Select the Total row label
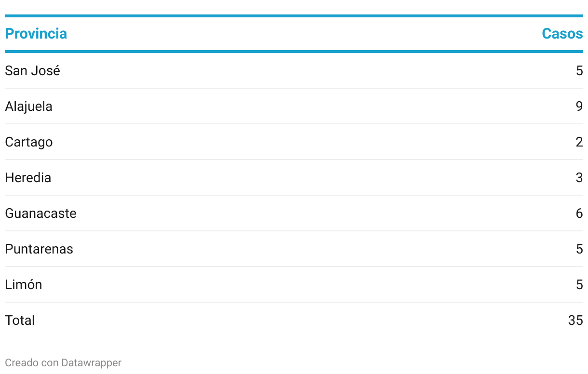Image resolution: width=588 pixels, height=374 pixels. tap(20, 321)
